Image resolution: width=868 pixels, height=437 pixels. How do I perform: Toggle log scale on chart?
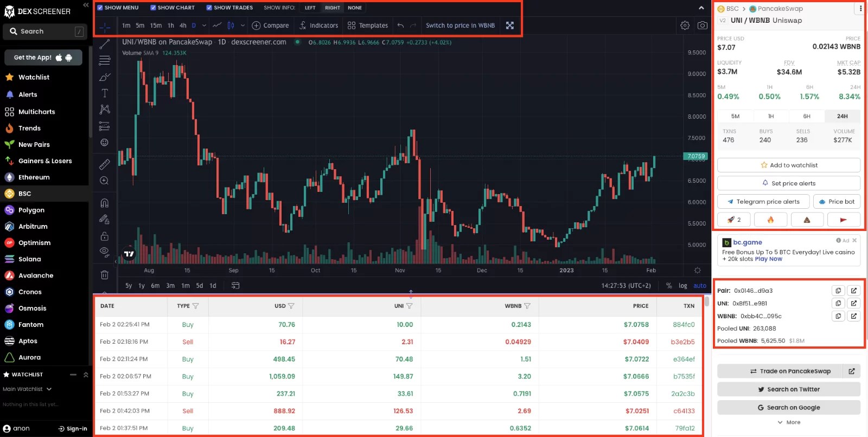pyautogui.click(x=682, y=286)
